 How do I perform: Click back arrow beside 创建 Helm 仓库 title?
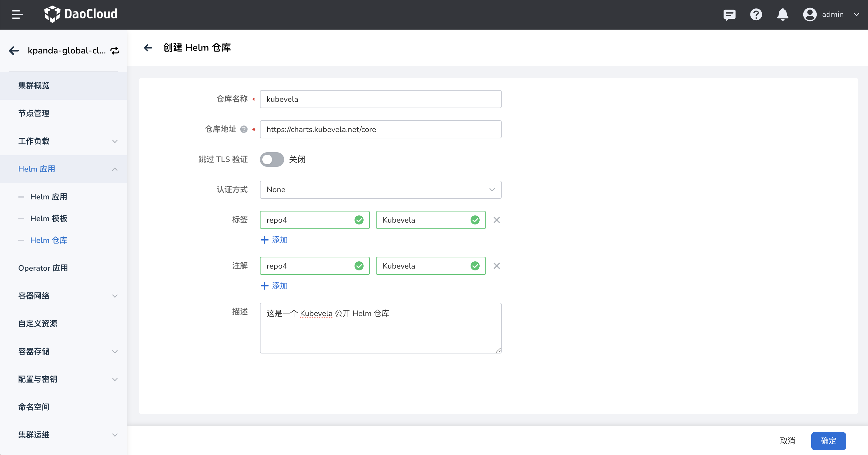coord(148,48)
